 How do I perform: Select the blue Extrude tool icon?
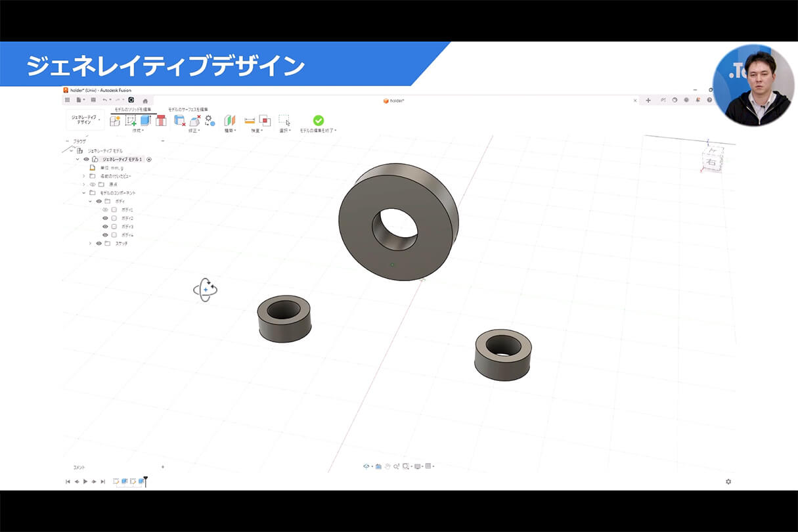(x=146, y=120)
